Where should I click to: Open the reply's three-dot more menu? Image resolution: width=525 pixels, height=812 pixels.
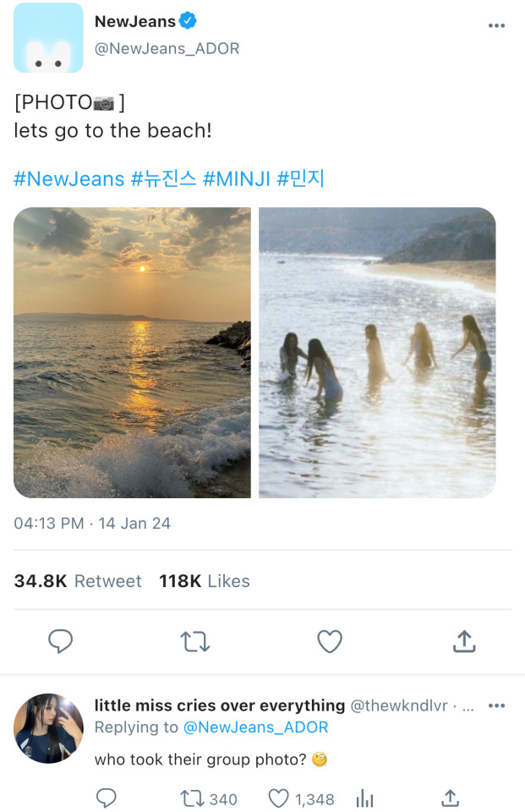coord(496,705)
